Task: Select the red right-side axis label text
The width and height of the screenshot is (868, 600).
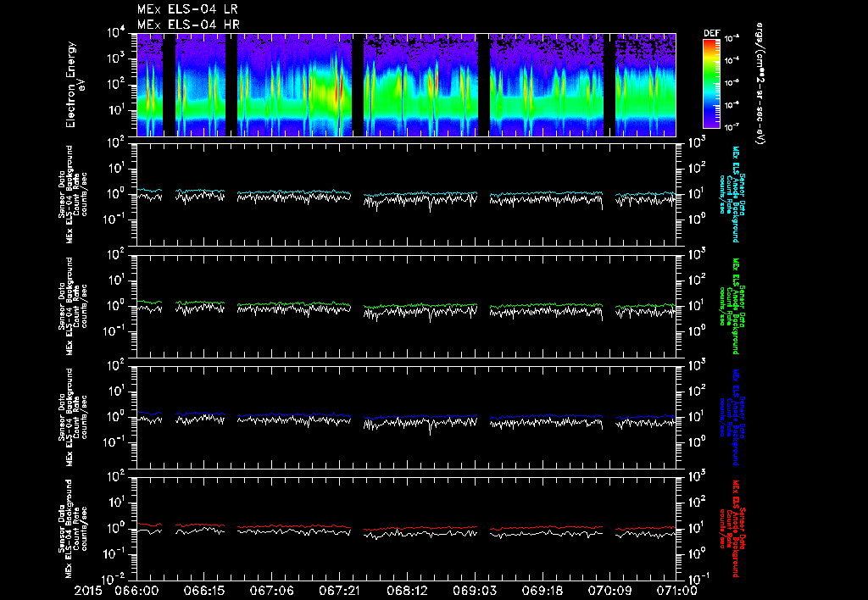Action: click(731, 529)
